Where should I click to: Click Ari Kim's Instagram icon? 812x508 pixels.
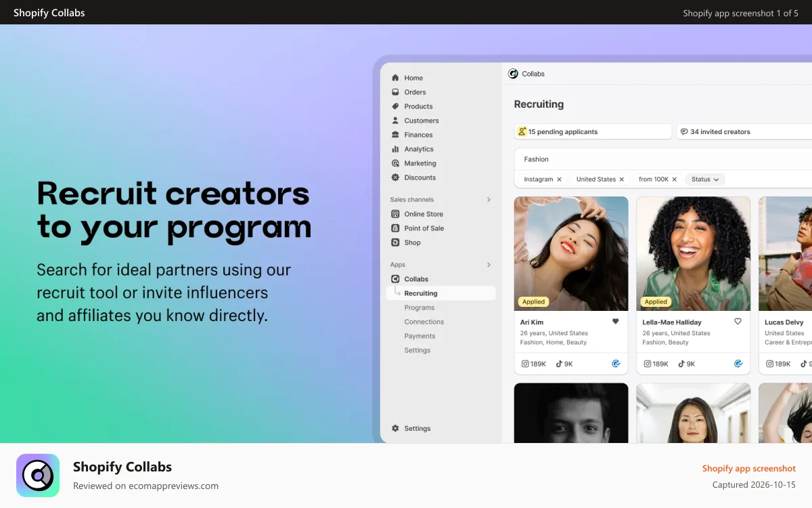point(525,364)
